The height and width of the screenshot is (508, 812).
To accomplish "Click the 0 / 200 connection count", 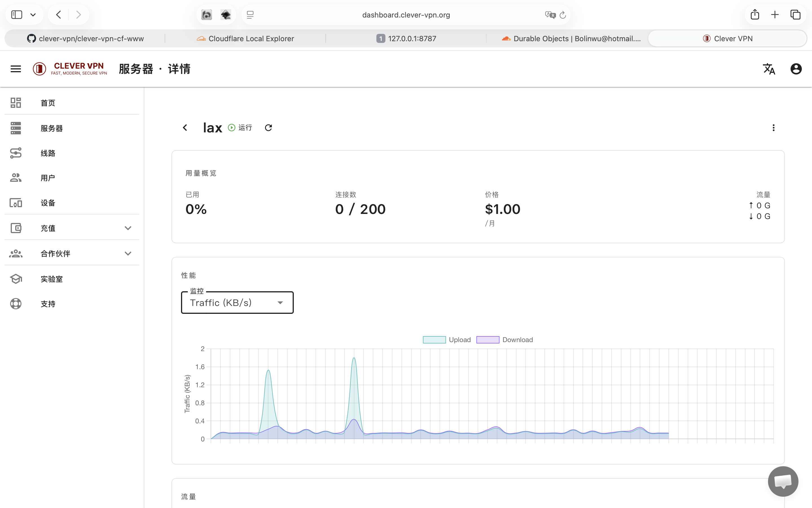I will pos(360,209).
